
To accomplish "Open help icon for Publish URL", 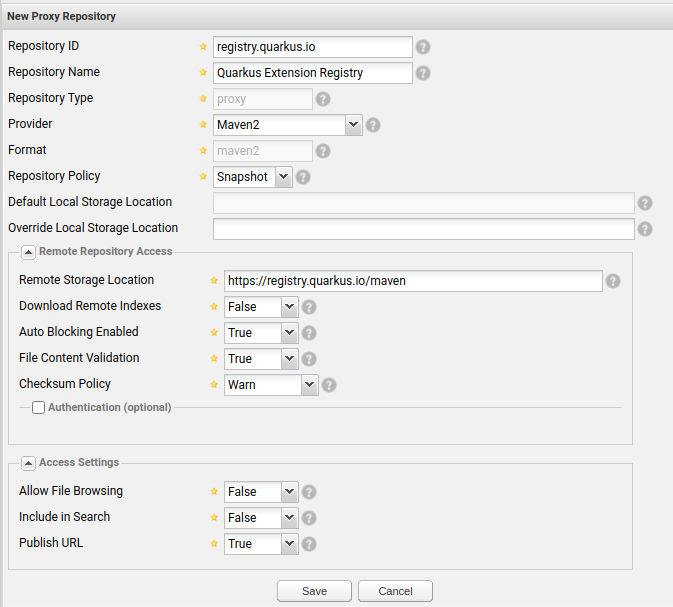I will (x=309, y=544).
